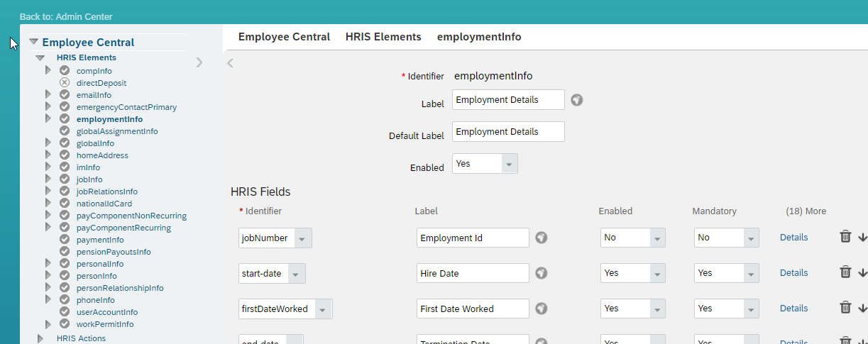Click the enabled check icon for compInfo
868x344 pixels.
[65, 71]
